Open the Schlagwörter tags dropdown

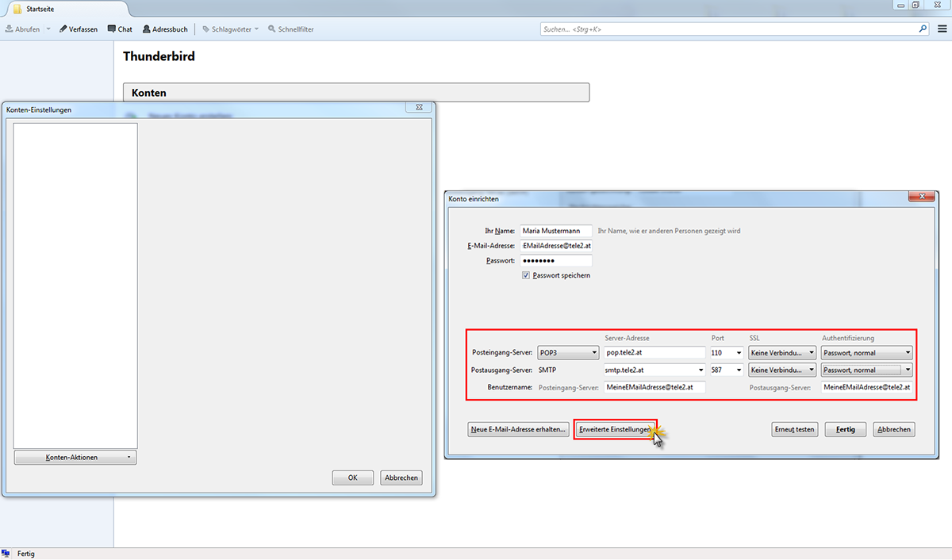click(231, 29)
